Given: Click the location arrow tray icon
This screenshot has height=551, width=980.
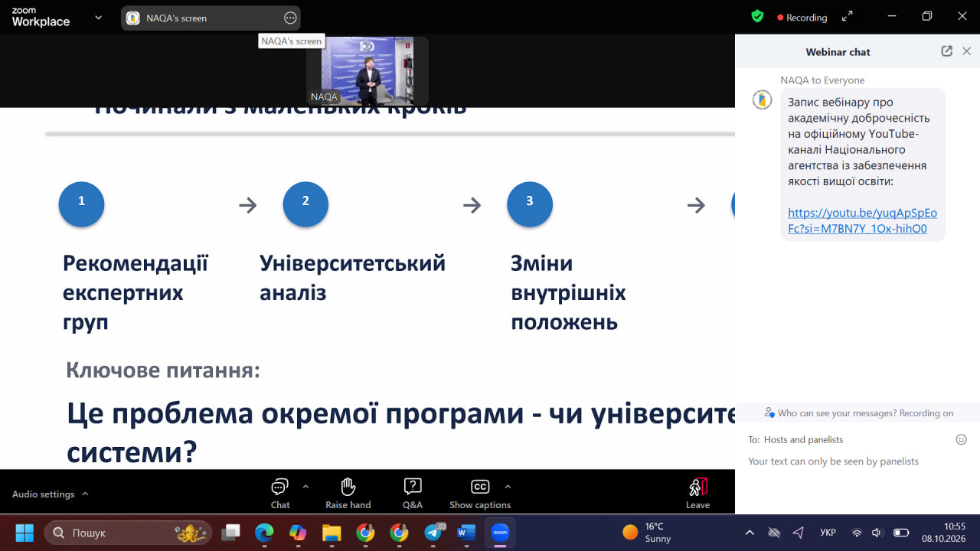Looking at the screenshot, I should tap(799, 533).
